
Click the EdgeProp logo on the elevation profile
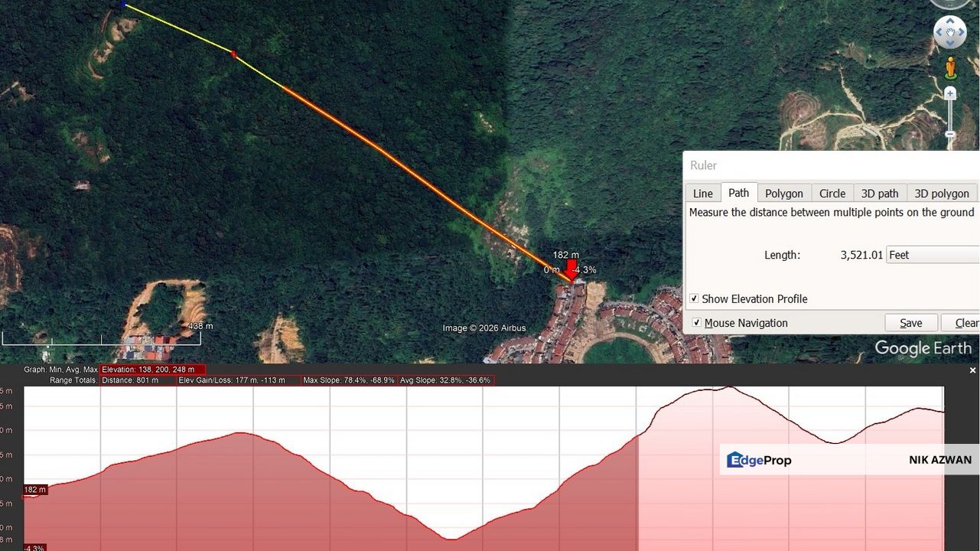coord(758,460)
